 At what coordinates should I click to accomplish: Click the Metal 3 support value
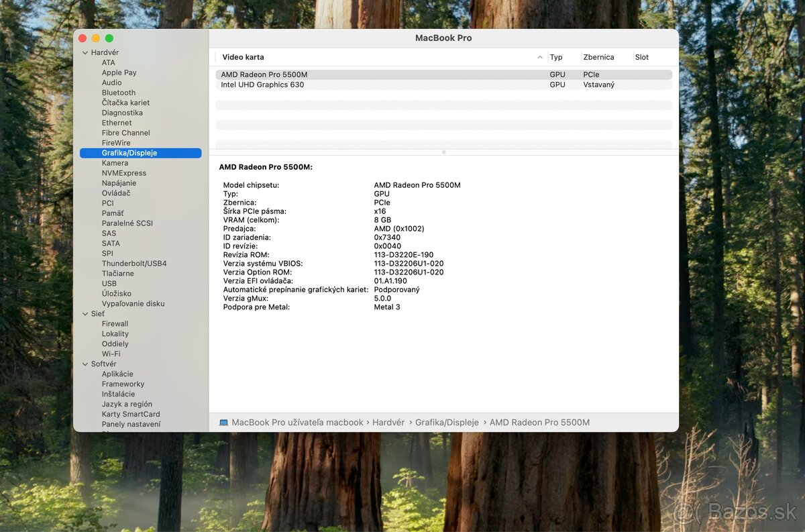click(x=387, y=307)
